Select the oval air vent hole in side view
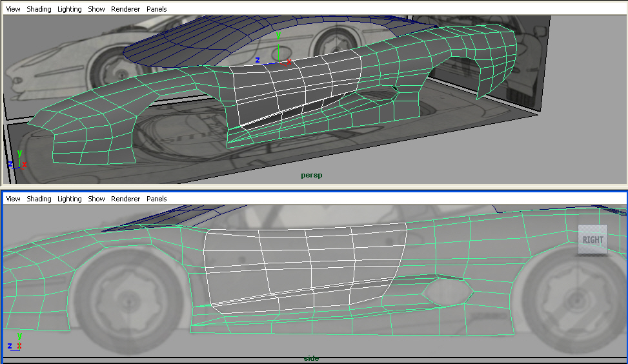Viewport: 628px width, 364px height. (x=448, y=292)
